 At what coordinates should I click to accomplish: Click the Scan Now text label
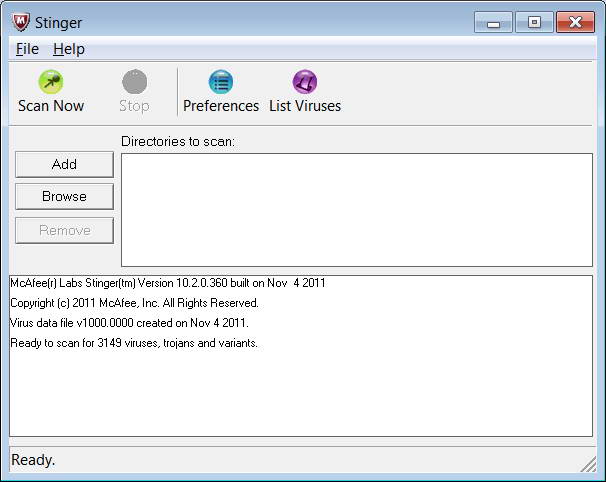point(51,106)
